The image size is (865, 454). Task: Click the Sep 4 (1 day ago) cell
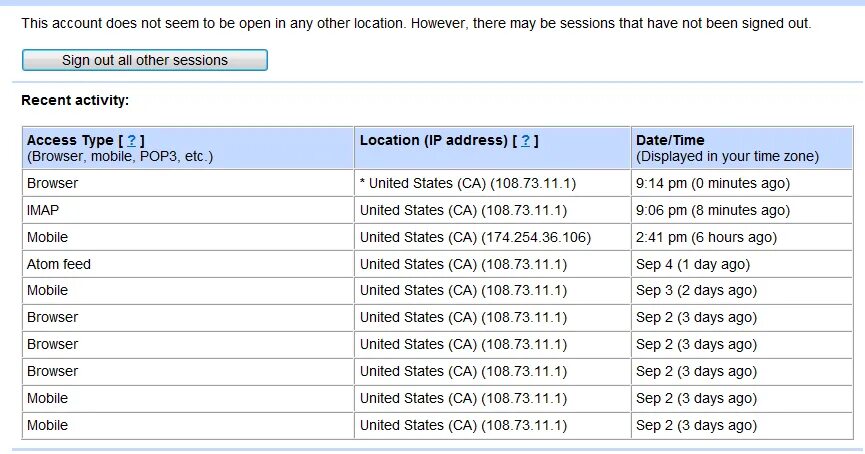(692, 264)
